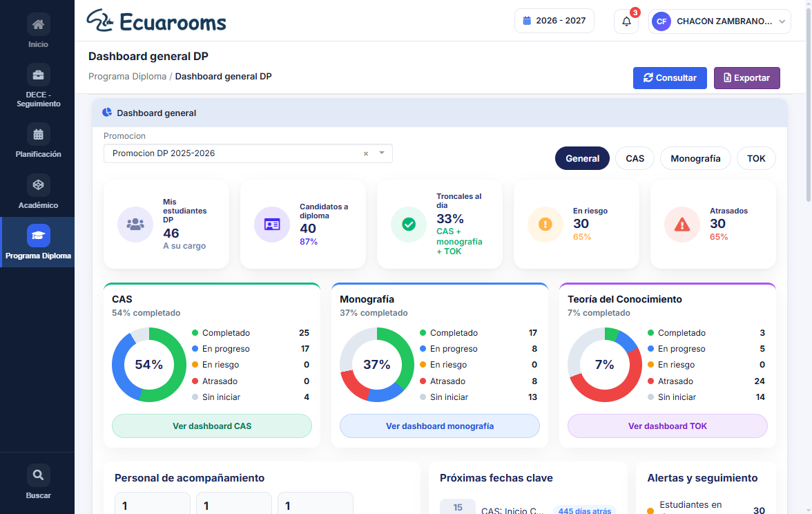Switch to the Monografía tab
This screenshot has height=514, width=812.
(695, 159)
